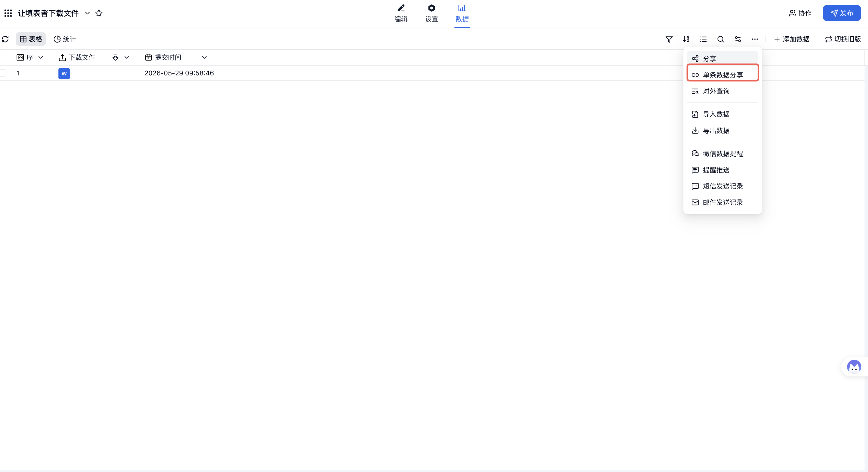868x472 pixels.
Task: Expand the 下载文件 column dropdown chevron
Action: click(127, 58)
